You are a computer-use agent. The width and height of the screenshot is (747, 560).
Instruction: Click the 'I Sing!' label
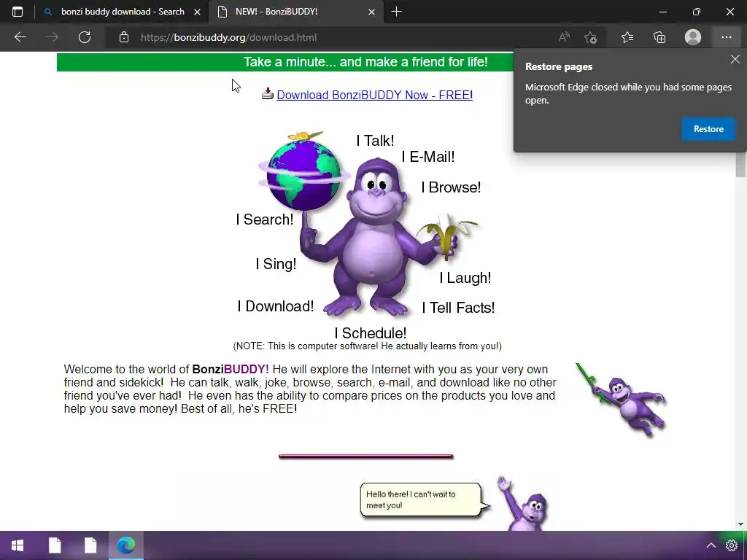point(276,264)
